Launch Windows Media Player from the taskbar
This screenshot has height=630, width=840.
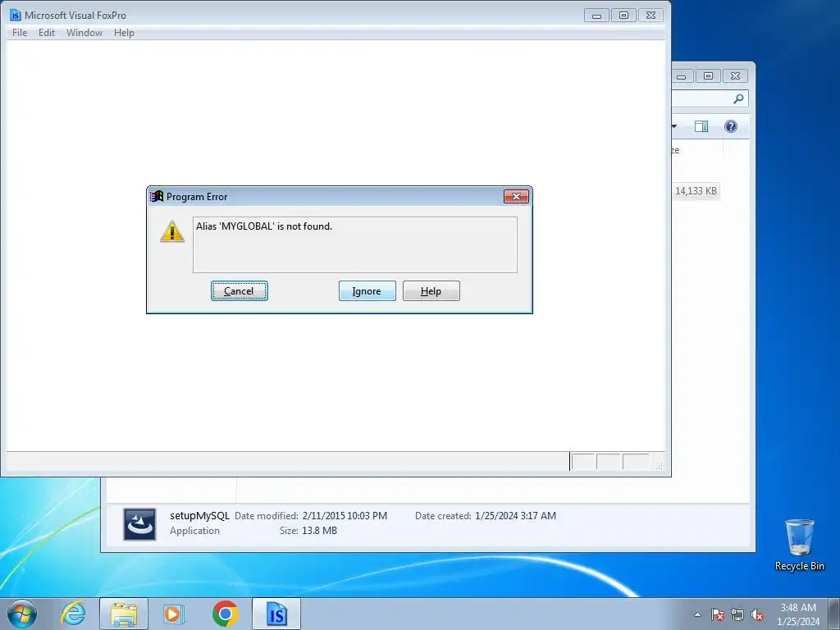174,614
